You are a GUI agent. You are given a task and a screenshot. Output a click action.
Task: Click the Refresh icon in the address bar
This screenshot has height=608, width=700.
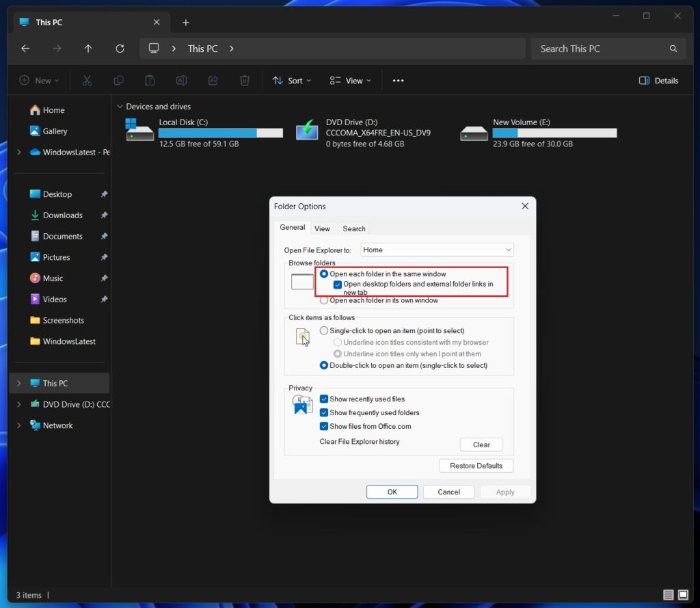coord(120,49)
